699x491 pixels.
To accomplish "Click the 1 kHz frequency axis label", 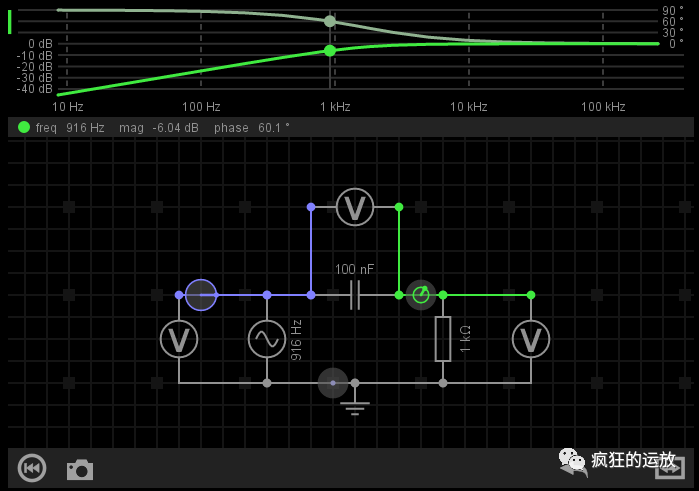I will point(335,107).
